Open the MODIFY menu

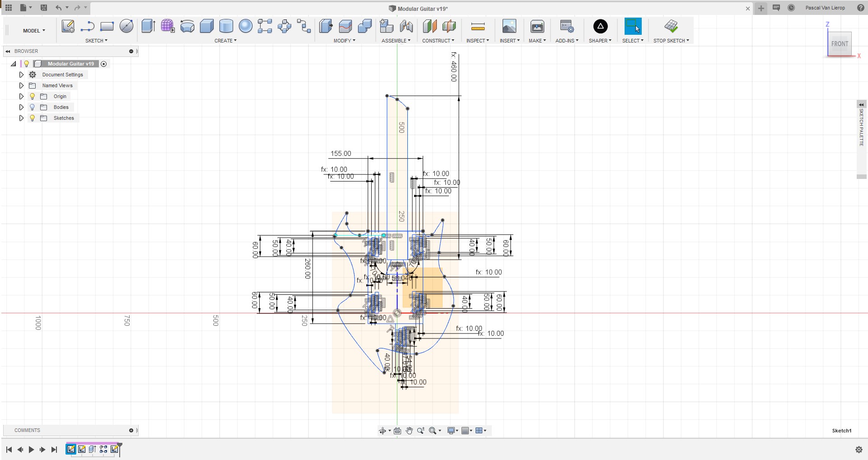[344, 41]
